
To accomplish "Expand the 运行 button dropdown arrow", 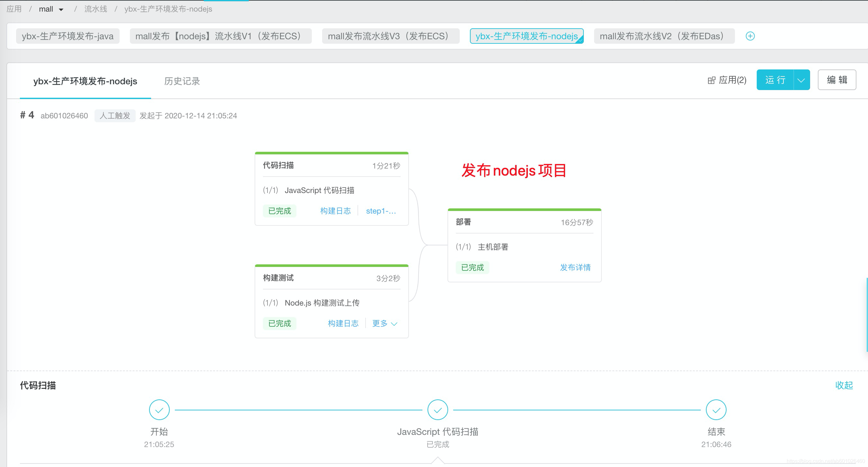I will 801,80.
